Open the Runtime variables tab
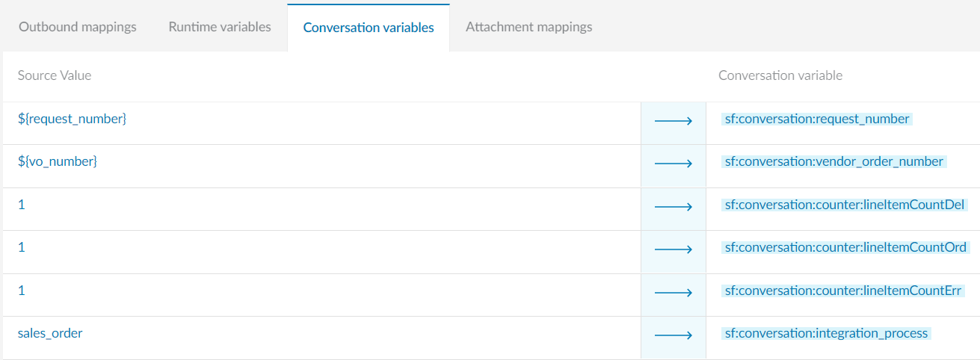Screen dimensions: 980x360 coord(220,27)
